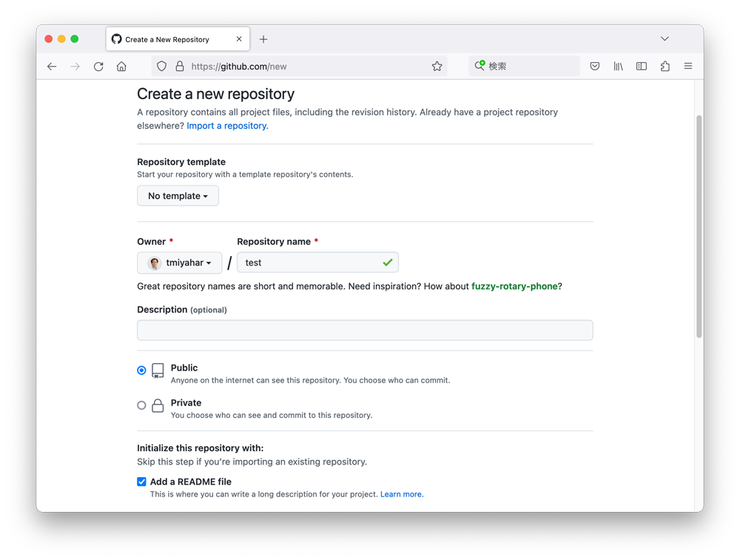Click the green name-available checkmark
Viewport: 740px width, 560px height.
click(388, 263)
